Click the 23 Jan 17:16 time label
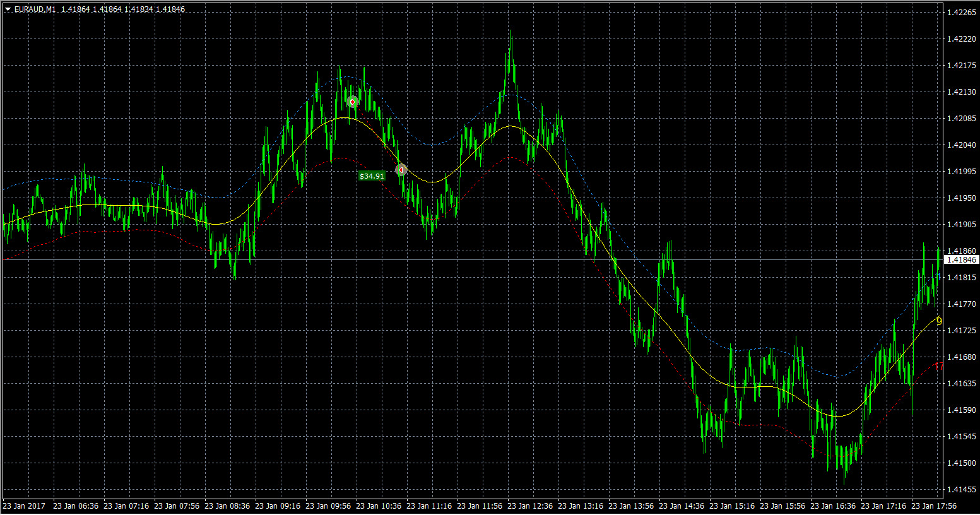This screenshot has height=515, width=980. 883,506
